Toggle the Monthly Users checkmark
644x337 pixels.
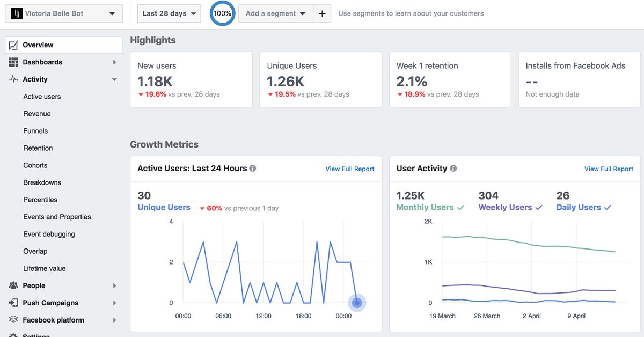coord(460,207)
